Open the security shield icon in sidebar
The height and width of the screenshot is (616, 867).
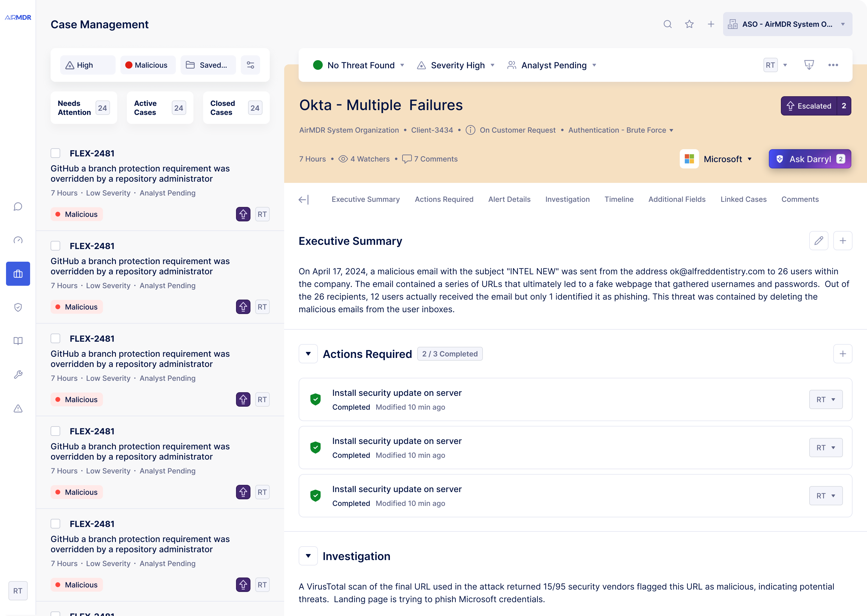pyautogui.click(x=18, y=307)
